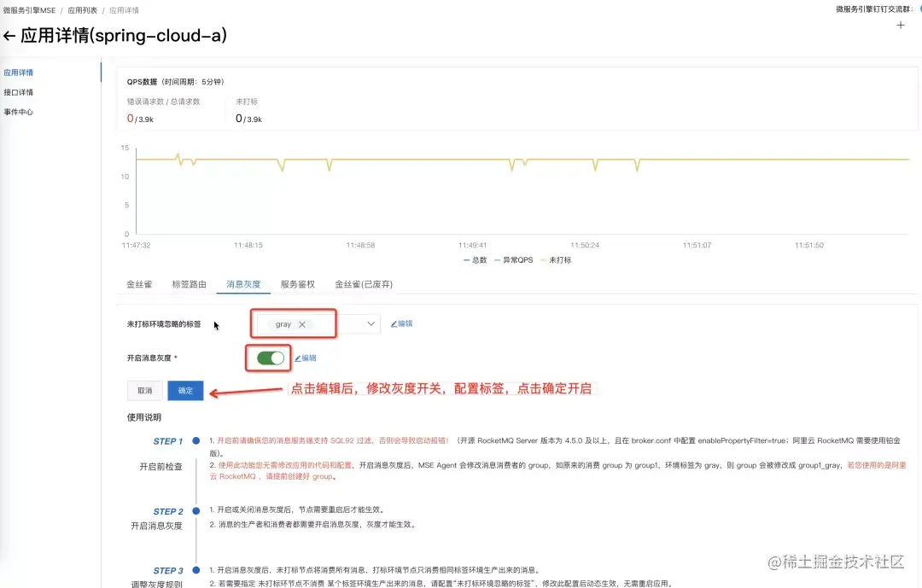This screenshot has width=922, height=588.
Task: Click the 未打标 value 0/3.9k
Action: pyautogui.click(x=248, y=119)
